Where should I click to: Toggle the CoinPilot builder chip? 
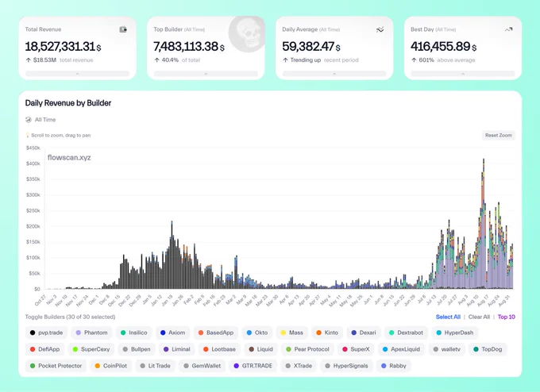click(x=111, y=366)
